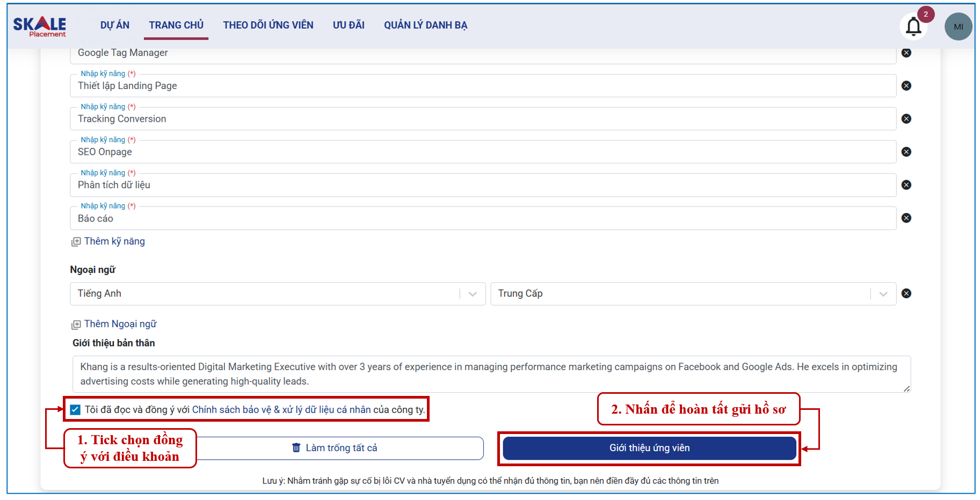Remove the SEO Onpage skill
Screen dimensions: 980x500
point(906,152)
